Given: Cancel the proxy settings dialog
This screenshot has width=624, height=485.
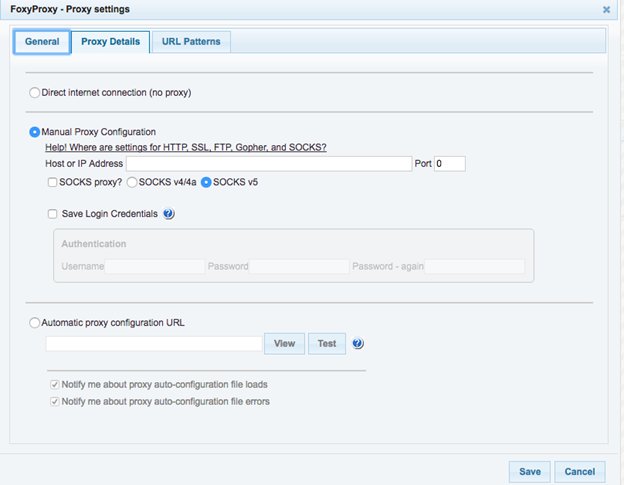Looking at the screenshot, I should 580,472.
